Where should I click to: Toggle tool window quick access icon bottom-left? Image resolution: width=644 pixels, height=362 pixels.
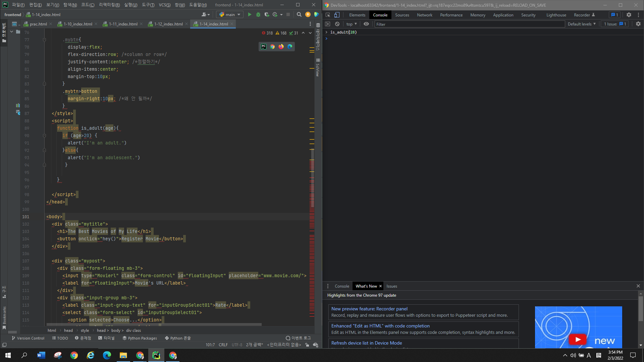tap(4, 345)
